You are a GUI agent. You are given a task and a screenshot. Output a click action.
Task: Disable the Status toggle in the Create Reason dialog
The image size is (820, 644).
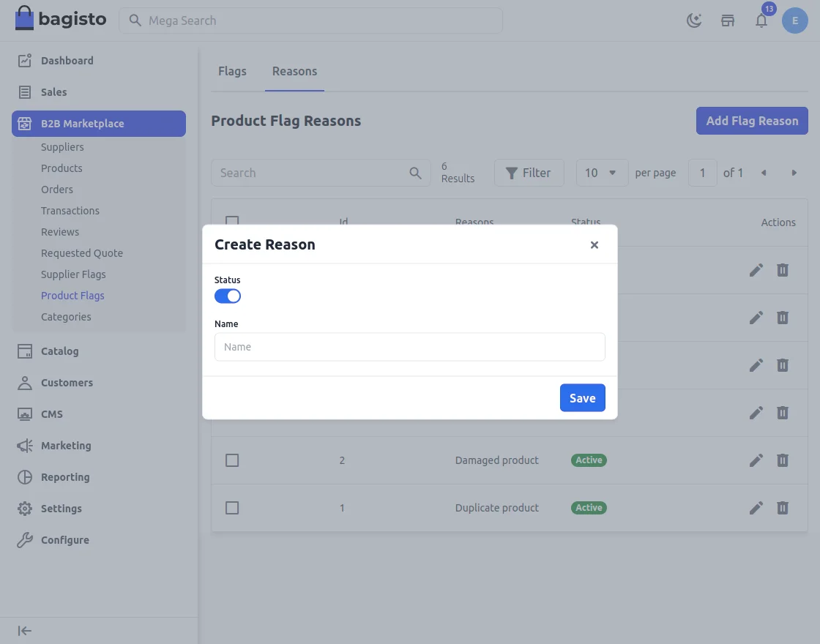(x=227, y=296)
